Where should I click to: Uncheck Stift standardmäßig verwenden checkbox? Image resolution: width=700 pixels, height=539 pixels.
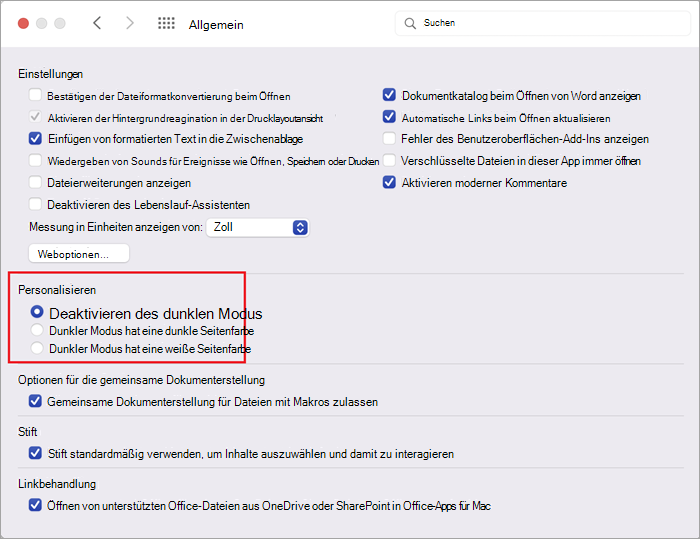[35, 453]
